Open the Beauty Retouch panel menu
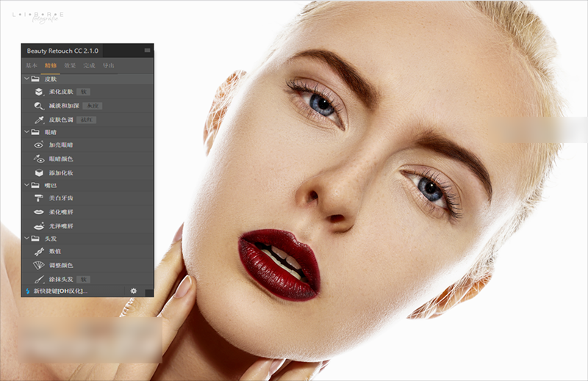 point(147,51)
